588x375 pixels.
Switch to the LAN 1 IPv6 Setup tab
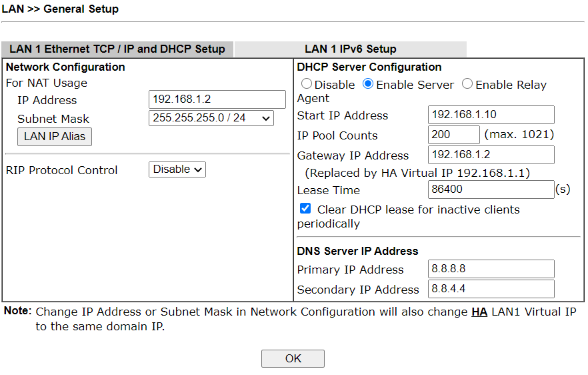coord(350,49)
